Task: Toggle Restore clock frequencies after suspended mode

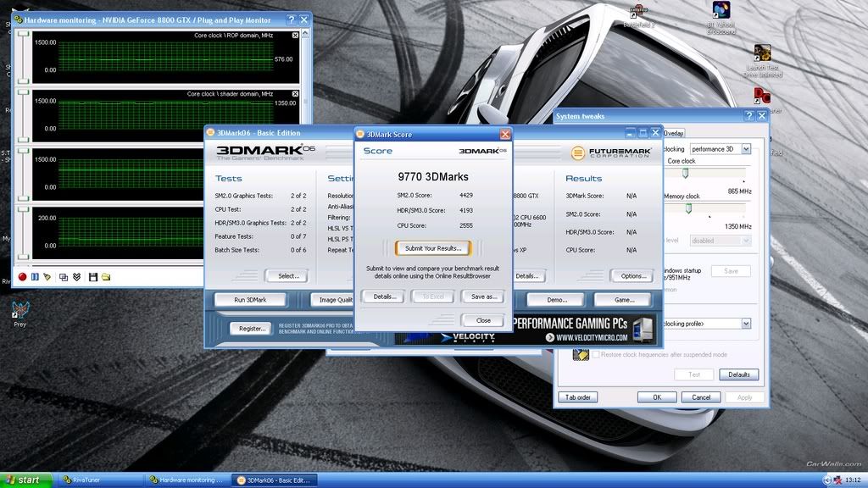Action: (596, 354)
